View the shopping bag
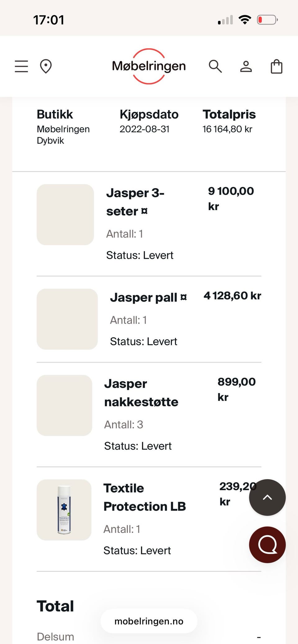This screenshot has height=644, width=298. [277, 66]
